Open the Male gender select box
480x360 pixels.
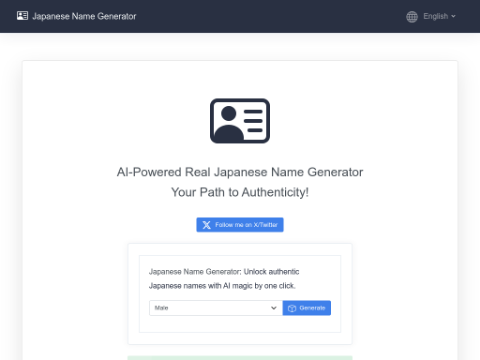tap(216, 308)
